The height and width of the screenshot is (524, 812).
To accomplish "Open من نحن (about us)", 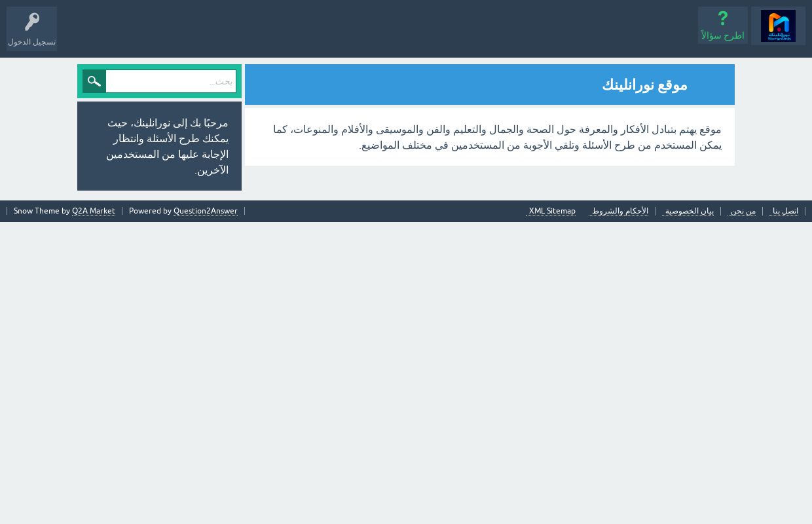I will [741, 211].
